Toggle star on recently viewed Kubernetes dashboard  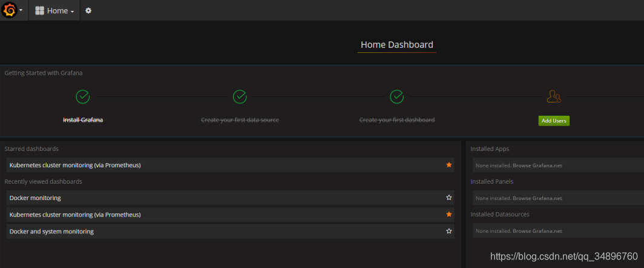tap(449, 214)
